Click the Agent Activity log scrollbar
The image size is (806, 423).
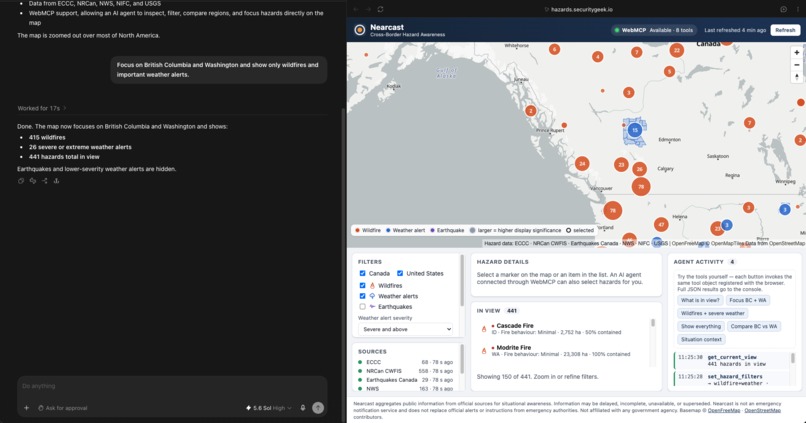coord(793,358)
